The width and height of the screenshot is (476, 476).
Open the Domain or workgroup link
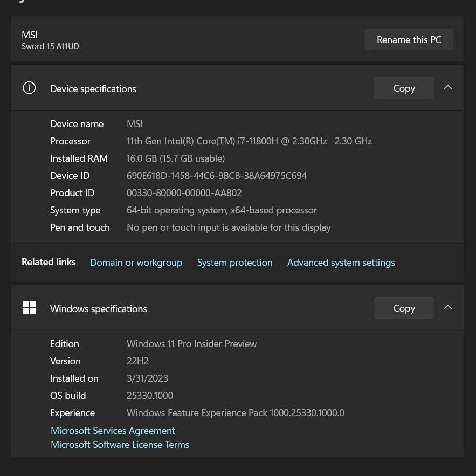pos(136,263)
